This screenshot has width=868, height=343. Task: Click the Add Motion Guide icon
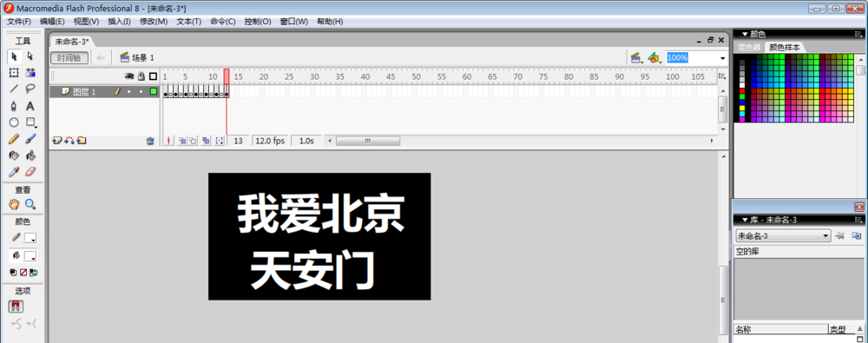click(69, 141)
